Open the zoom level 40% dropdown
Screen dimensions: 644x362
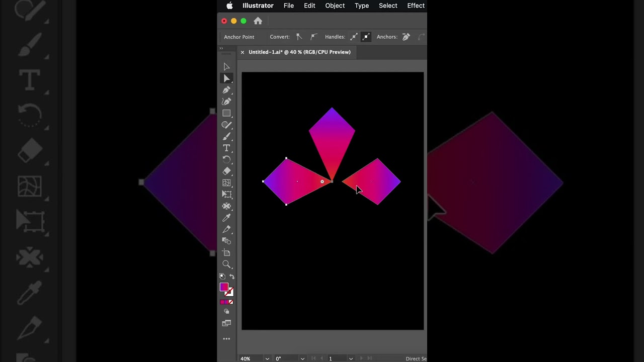click(x=267, y=358)
